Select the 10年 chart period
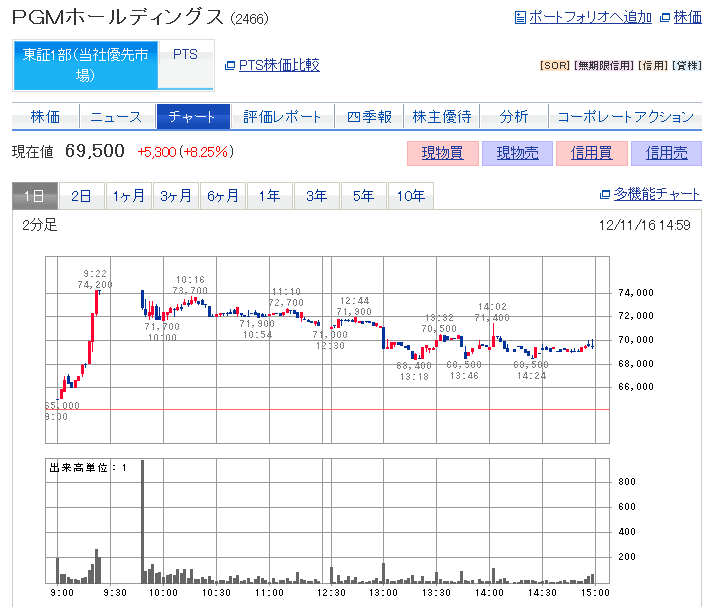711x607 pixels. coord(411,196)
